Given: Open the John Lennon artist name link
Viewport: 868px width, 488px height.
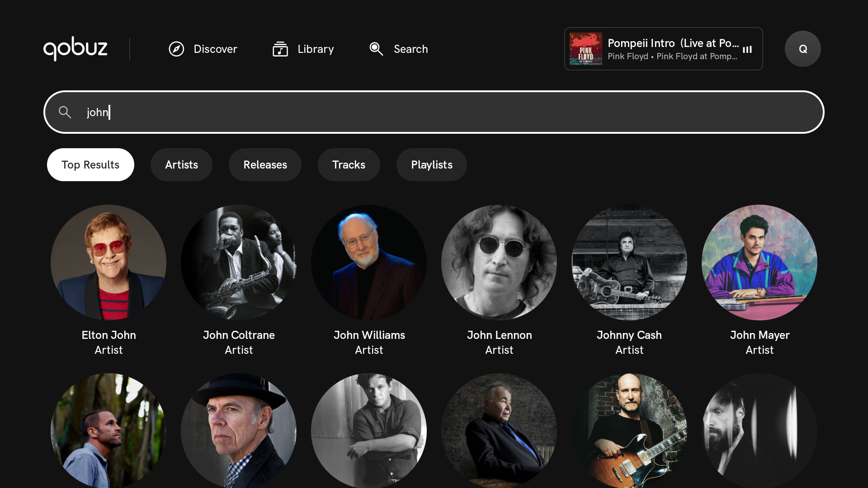Looking at the screenshot, I should pyautogui.click(x=499, y=335).
